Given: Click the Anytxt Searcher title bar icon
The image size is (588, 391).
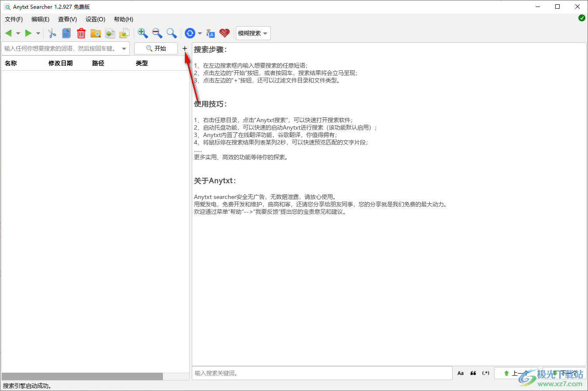Looking at the screenshot, I should [x=7, y=7].
